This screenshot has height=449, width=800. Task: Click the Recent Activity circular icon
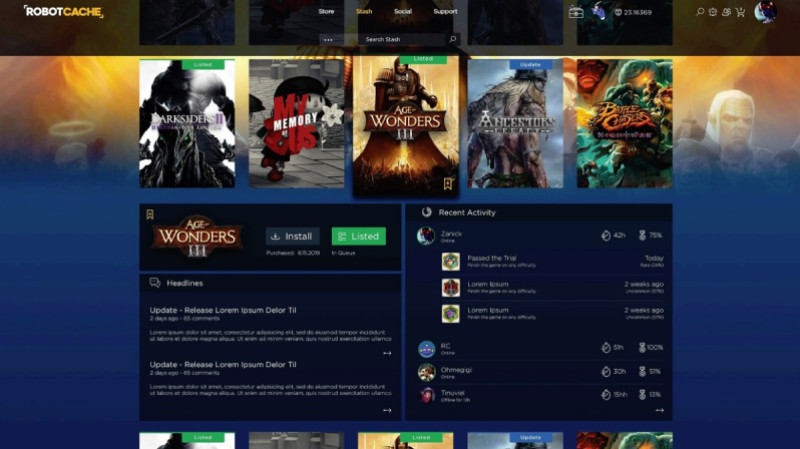click(427, 212)
